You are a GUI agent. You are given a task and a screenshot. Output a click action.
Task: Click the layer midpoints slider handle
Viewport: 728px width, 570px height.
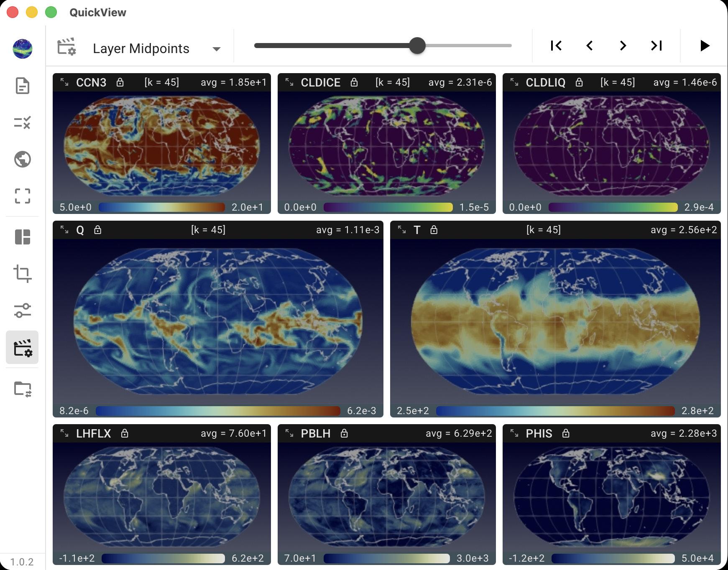pos(417,46)
